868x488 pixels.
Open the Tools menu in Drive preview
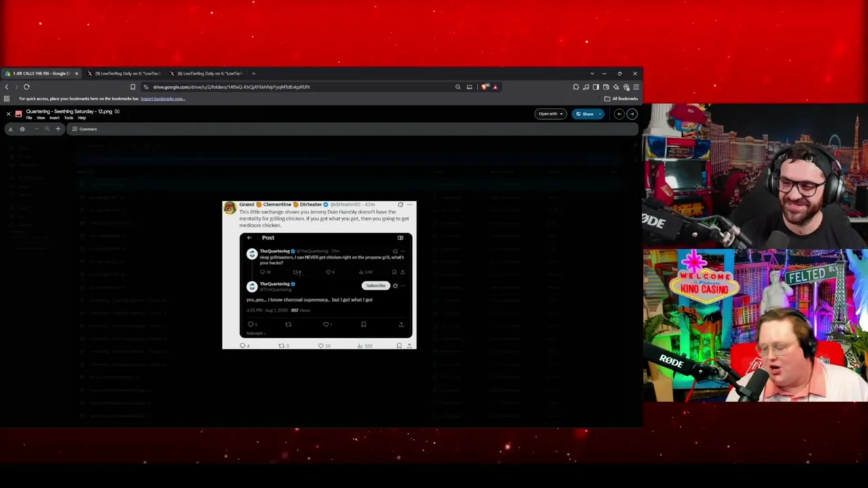(x=68, y=118)
